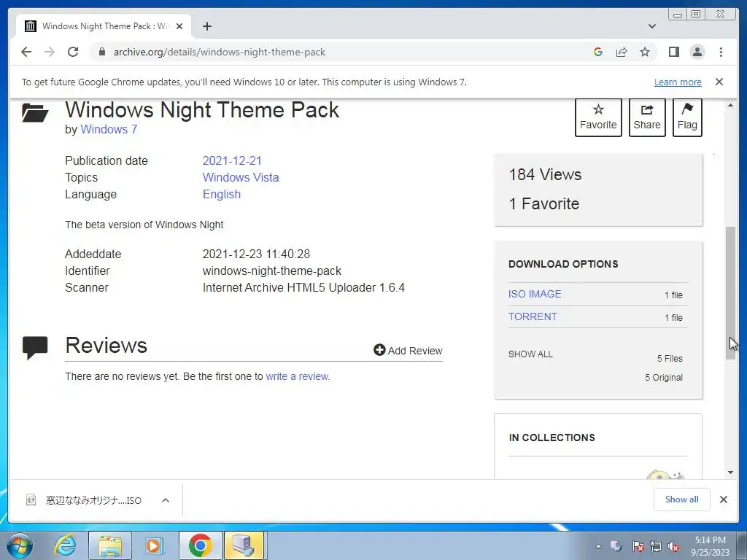Click the Add Review button
Image resolution: width=747 pixels, height=560 pixels.
(x=408, y=351)
